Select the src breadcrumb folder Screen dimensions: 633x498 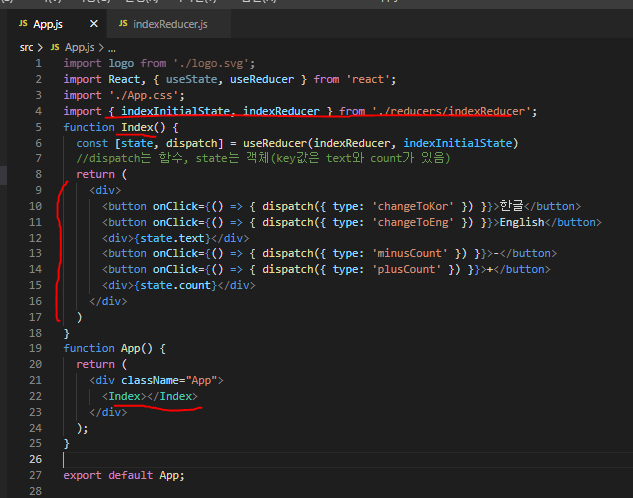coord(27,48)
